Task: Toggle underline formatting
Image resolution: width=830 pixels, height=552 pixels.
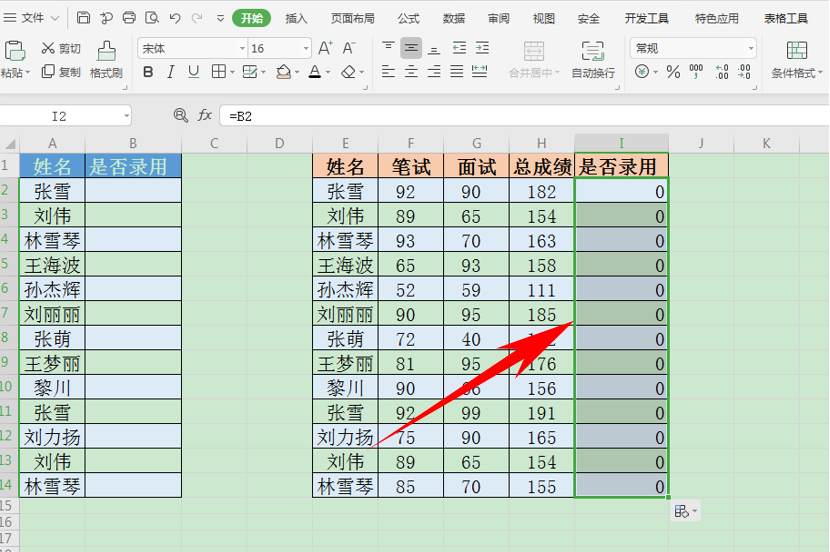Action: [x=194, y=71]
